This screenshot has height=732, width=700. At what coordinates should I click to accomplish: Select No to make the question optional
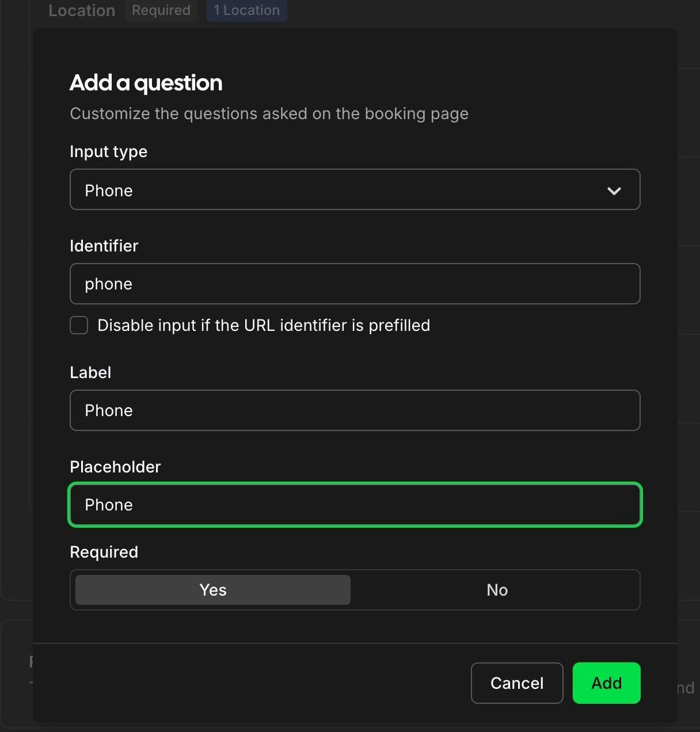pyautogui.click(x=496, y=590)
